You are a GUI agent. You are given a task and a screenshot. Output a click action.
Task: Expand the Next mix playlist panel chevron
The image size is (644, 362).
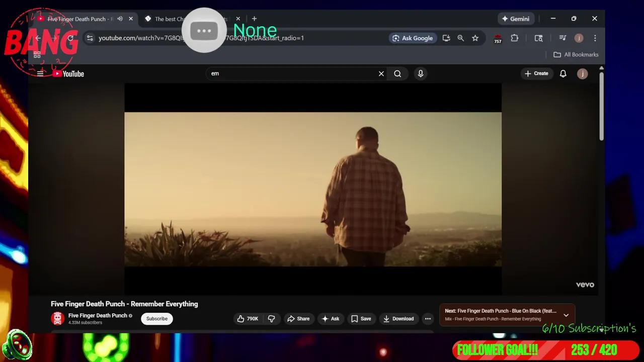pyautogui.click(x=566, y=315)
